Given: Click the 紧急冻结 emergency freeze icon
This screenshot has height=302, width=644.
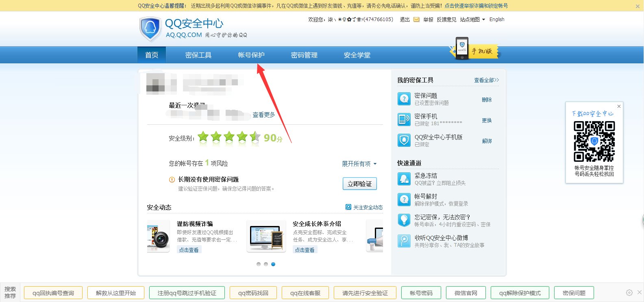Looking at the screenshot, I should tap(404, 179).
